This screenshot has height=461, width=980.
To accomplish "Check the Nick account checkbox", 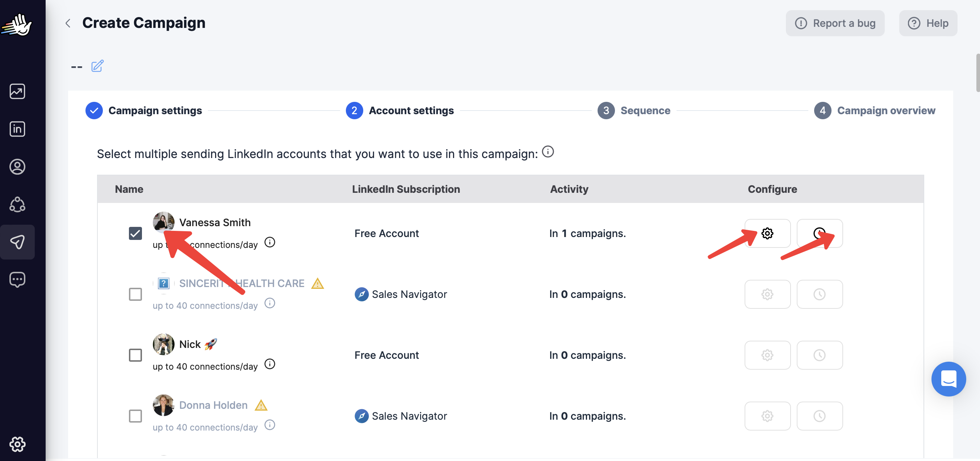I will pyautogui.click(x=135, y=355).
